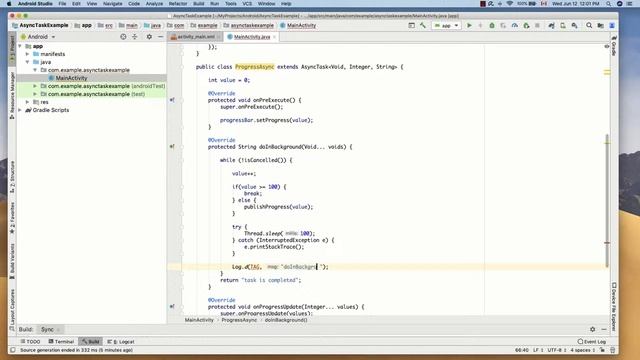Open the Project Structure folder icon
Viewport: 640px width, 360px height.
pos(600,25)
